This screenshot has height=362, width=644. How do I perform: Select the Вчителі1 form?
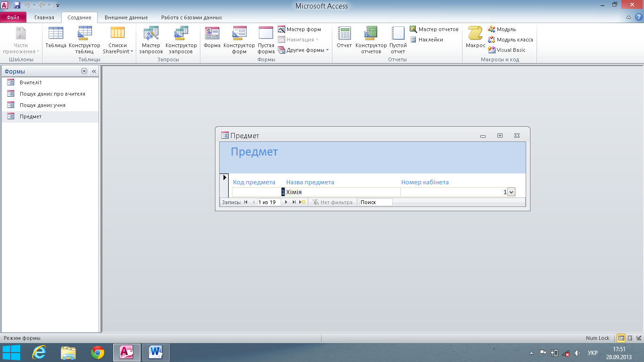[x=50, y=82]
